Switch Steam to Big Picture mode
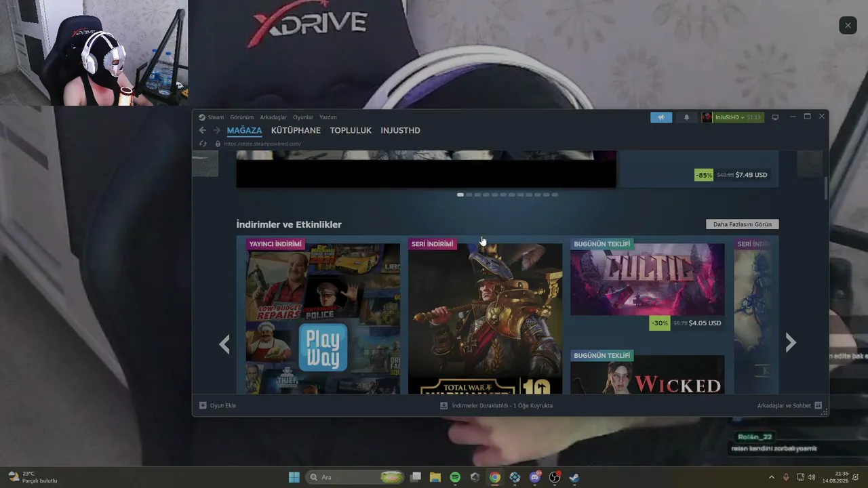Image resolution: width=868 pixels, height=488 pixels. click(x=775, y=117)
